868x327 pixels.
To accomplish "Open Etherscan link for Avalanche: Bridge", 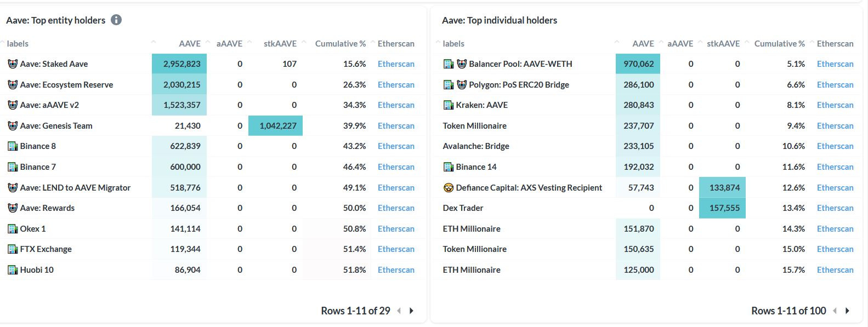I will [x=835, y=146].
